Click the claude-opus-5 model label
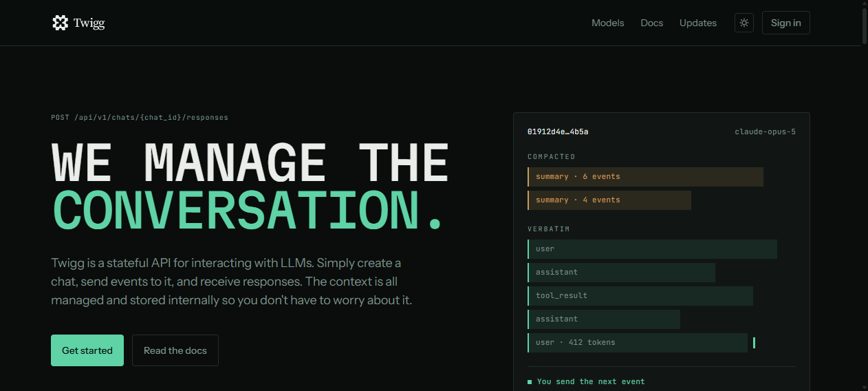 click(x=766, y=131)
